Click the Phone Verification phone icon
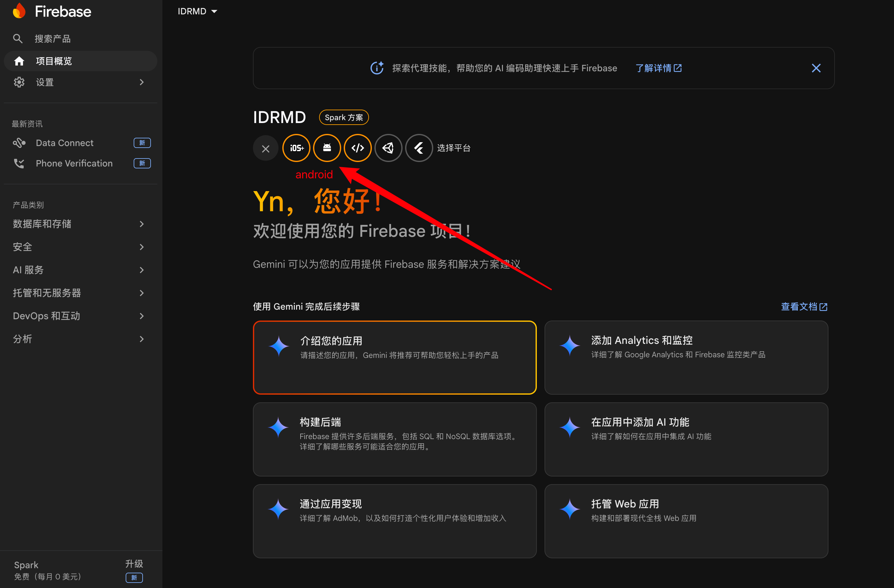 click(x=19, y=163)
